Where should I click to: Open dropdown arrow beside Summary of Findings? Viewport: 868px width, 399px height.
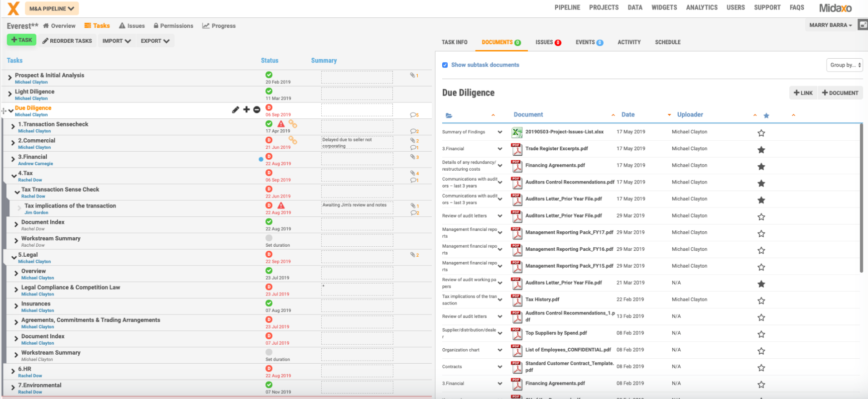[x=499, y=132]
